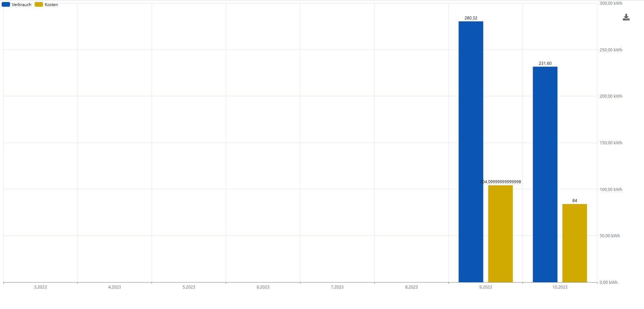Click the 8.2023 axis label
644x309 pixels.
[x=411, y=287]
